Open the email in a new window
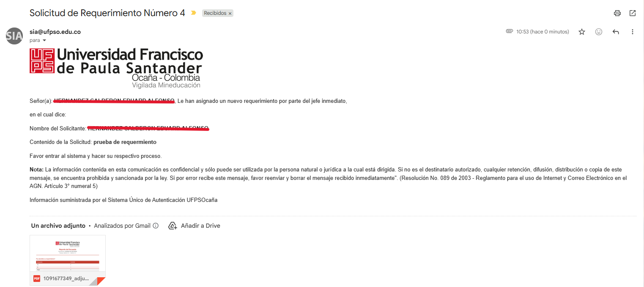This screenshot has width=644, height=287. click(x=633, y=13)
